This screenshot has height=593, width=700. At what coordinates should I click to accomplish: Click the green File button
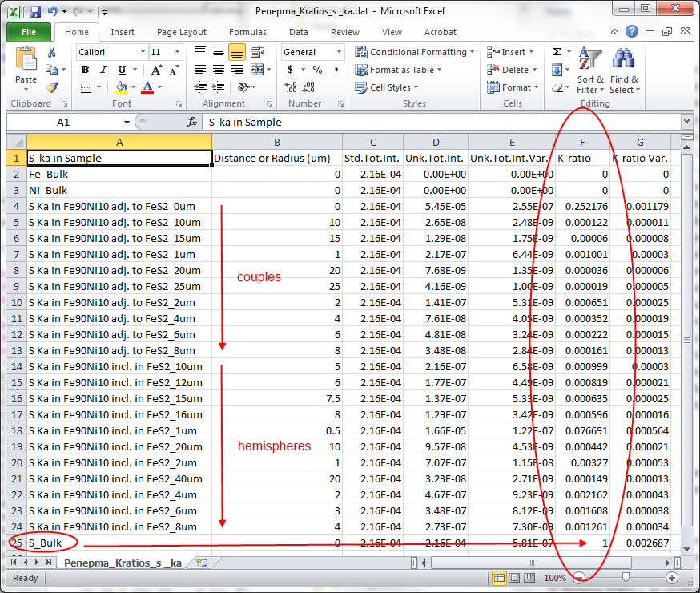29,32
